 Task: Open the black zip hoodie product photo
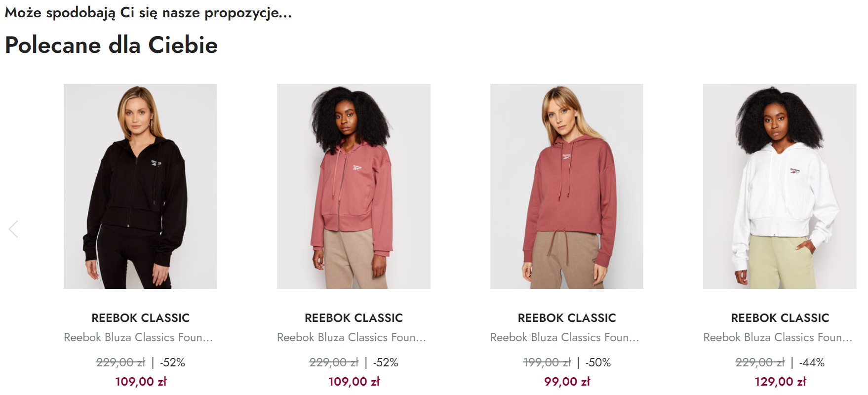140,186
